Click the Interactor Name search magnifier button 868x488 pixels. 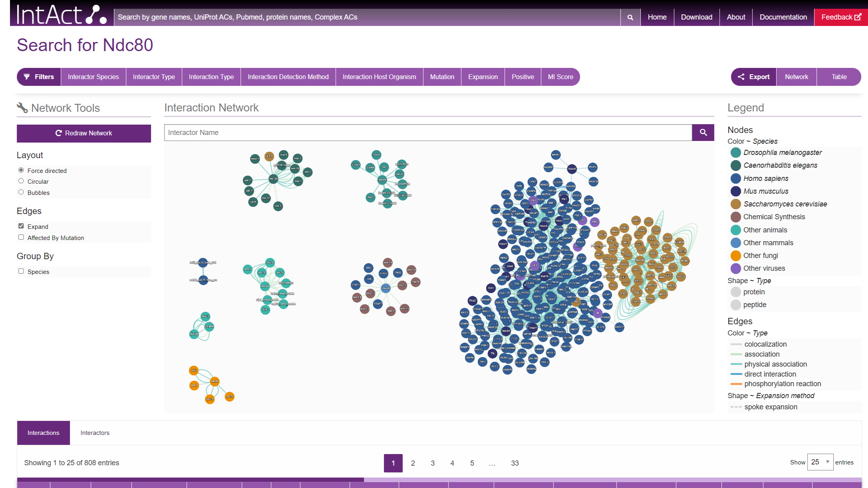pyautogui.click(x=703, y=133)
